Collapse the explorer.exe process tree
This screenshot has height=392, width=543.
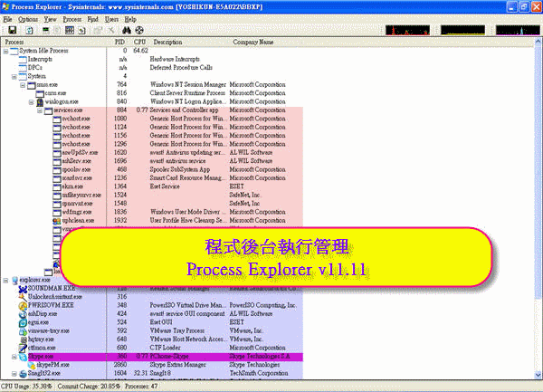coord(6,280)
